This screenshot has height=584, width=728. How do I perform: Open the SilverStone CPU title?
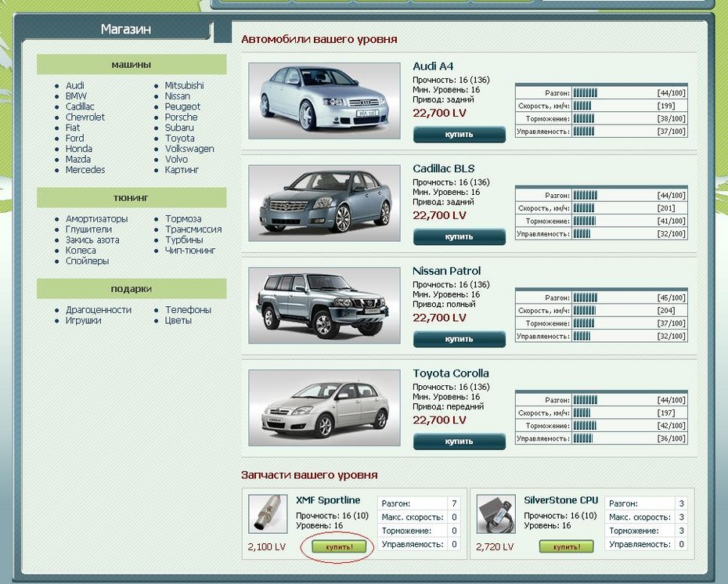click(560, 500)
